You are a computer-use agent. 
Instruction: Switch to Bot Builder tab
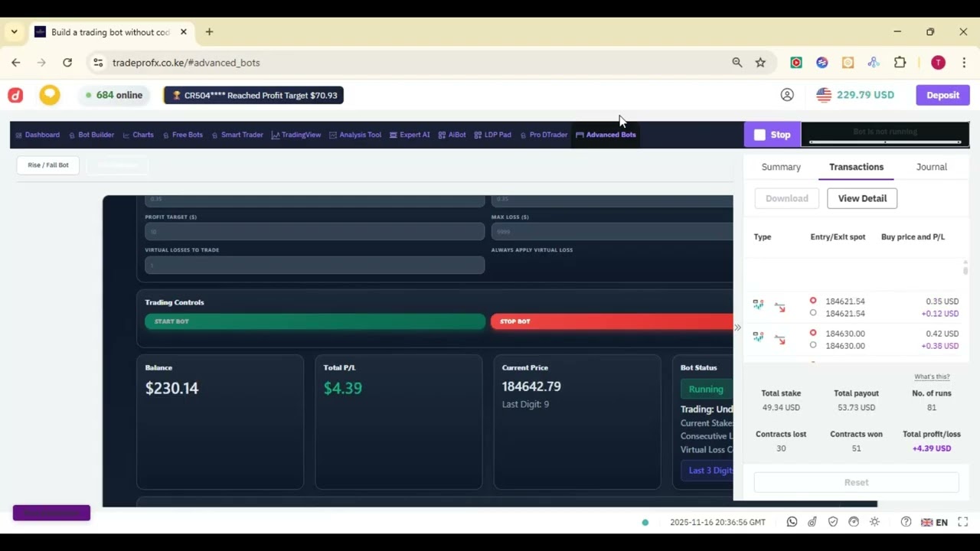91,135
